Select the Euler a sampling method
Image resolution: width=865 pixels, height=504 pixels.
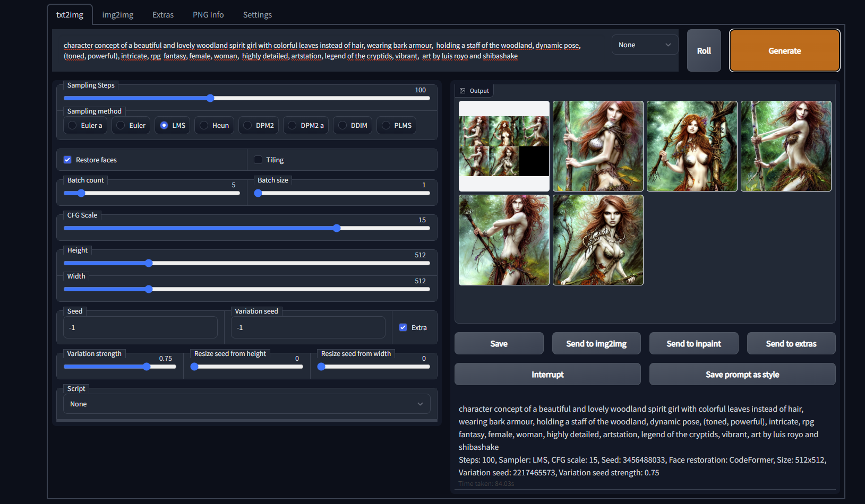pyautogui.click(x=72, y=125)
